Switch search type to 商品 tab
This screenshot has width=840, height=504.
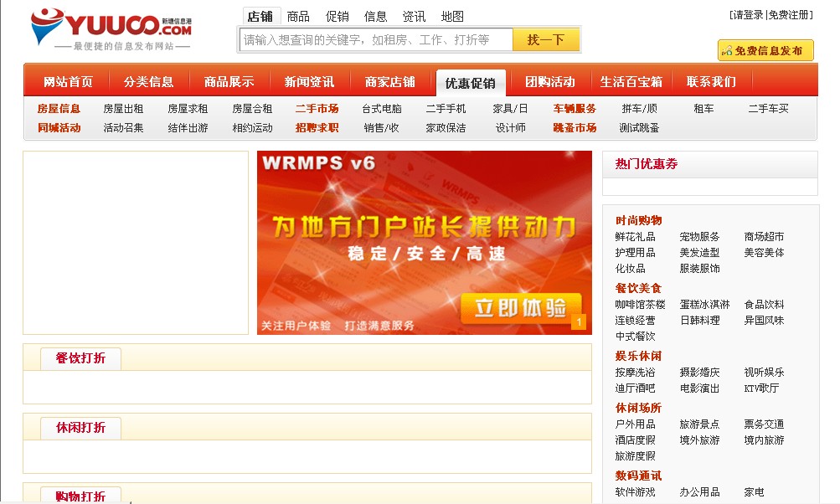[297, 16]
